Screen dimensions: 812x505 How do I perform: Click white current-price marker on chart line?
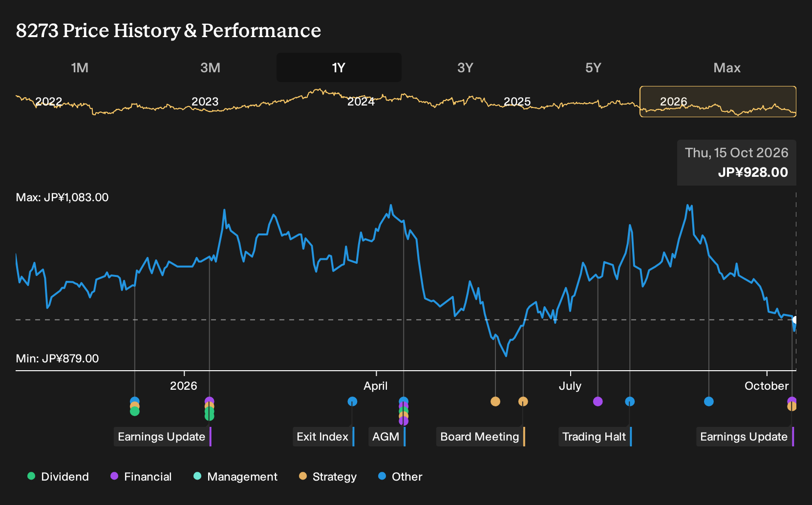point(795,320)
